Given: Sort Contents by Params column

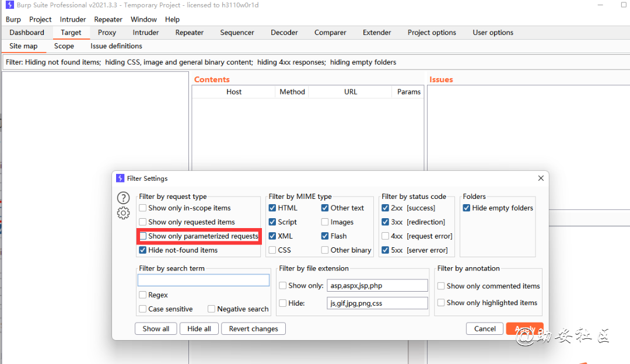Looking at the screenshot, I should point(408,92).
